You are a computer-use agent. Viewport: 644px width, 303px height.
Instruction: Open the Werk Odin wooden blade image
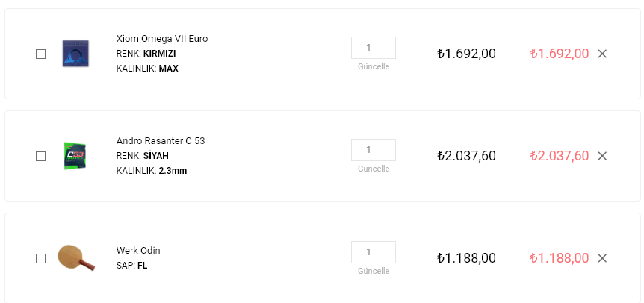[x=76, y=257]
